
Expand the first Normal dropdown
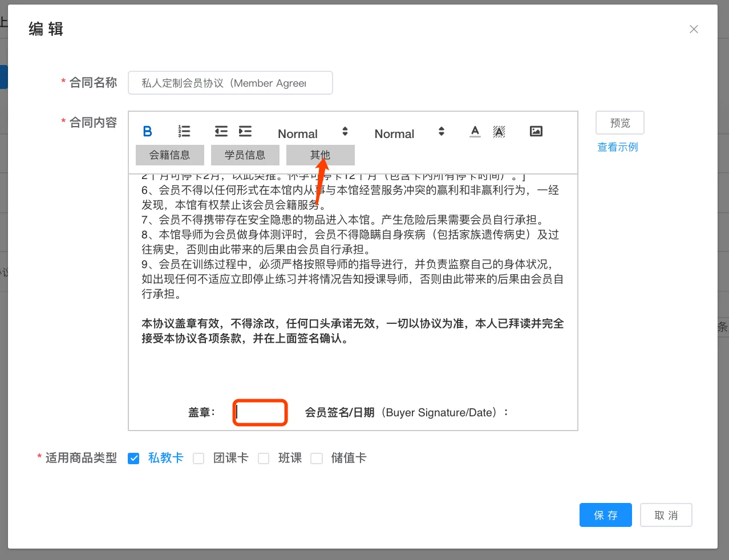(x=313, y=133)
